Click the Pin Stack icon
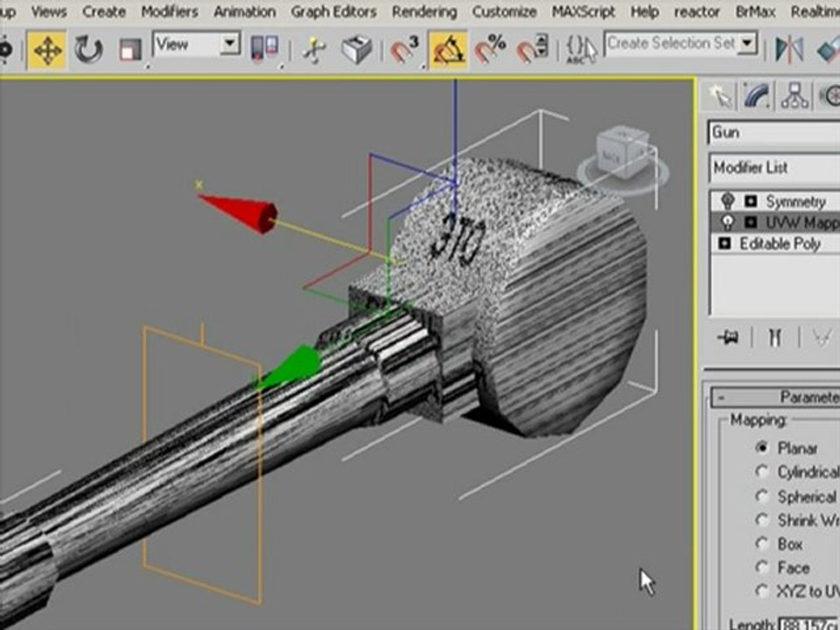 click(728, 338)
